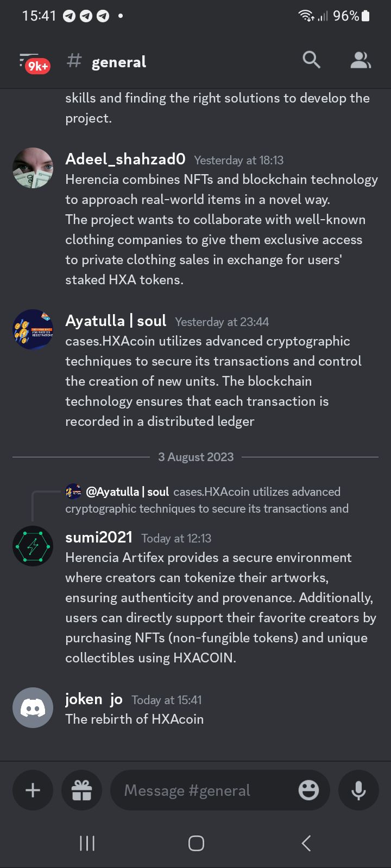Jump to replied @Ayatulla | soul message
This screenshot has height=868, width=391.
[207, 500]
